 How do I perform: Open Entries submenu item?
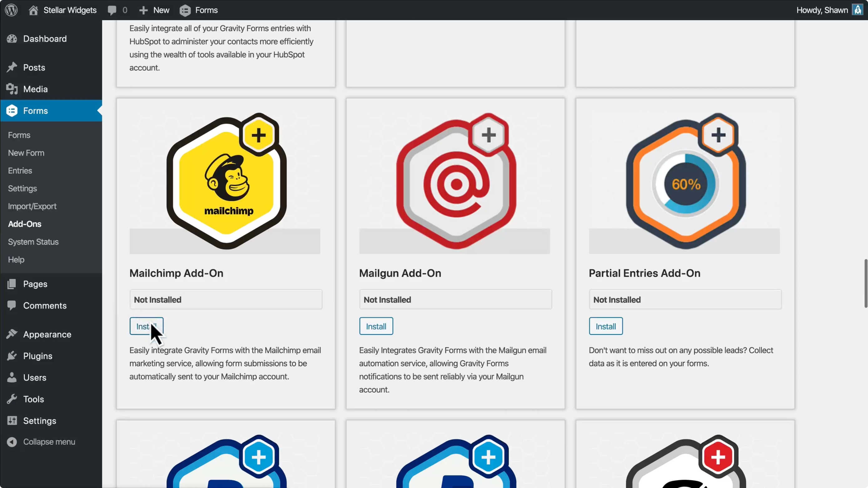point(20,171)
